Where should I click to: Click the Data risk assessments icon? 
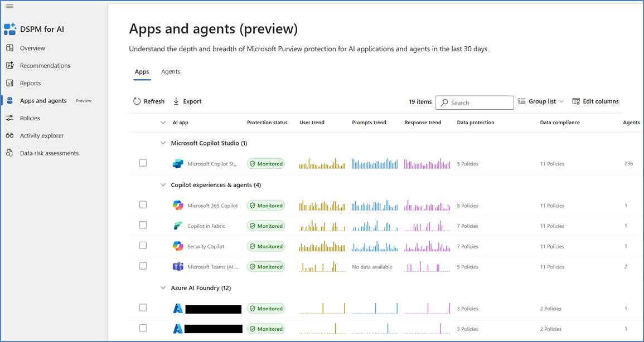pyautogui.click(x=9, y=153)
